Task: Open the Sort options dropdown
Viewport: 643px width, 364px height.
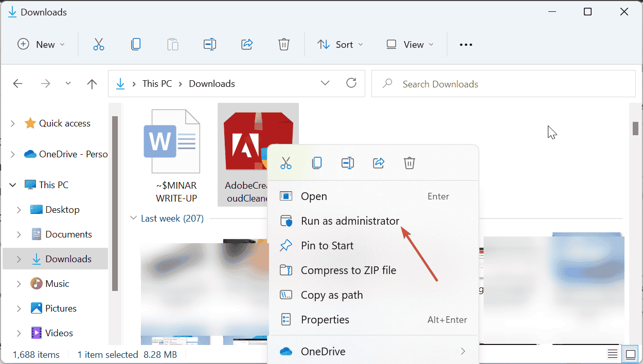Action: point(340,44)
